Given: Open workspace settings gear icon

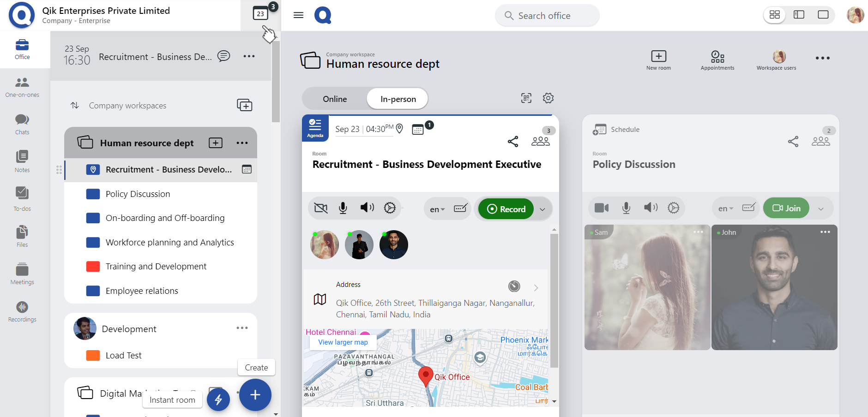Looking at the screenshot, I should point(548,98).
